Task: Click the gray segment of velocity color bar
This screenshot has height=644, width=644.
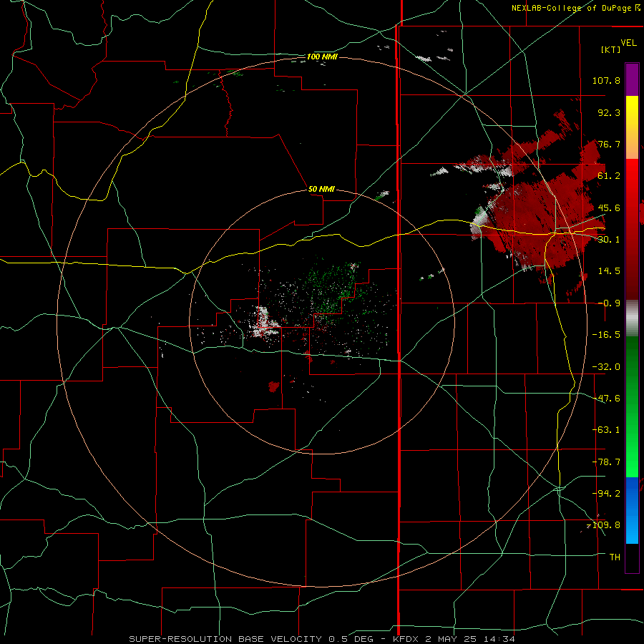Action: (x=632, y=317)
